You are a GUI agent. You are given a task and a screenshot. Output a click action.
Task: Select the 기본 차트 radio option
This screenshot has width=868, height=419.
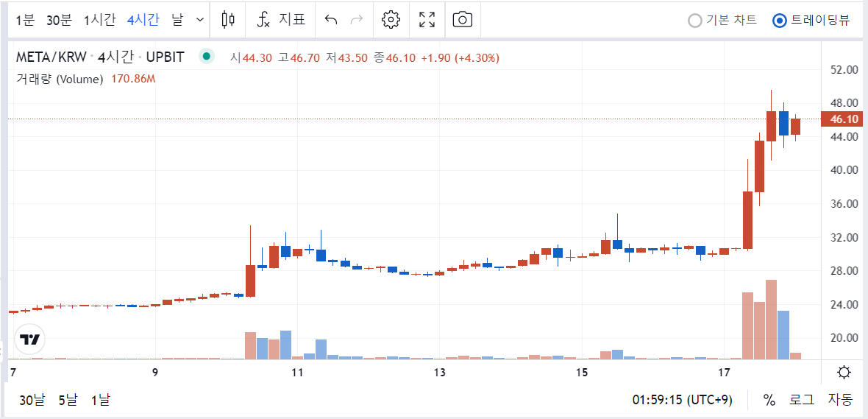coord(722,21)
